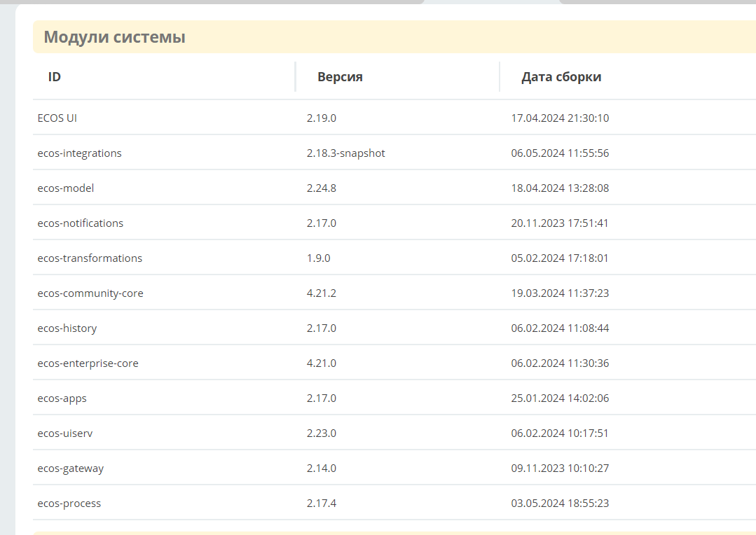The image size is (756, 535).
Task: Click build date 06.02.2024 11:30:36
Action: point(560,363)
